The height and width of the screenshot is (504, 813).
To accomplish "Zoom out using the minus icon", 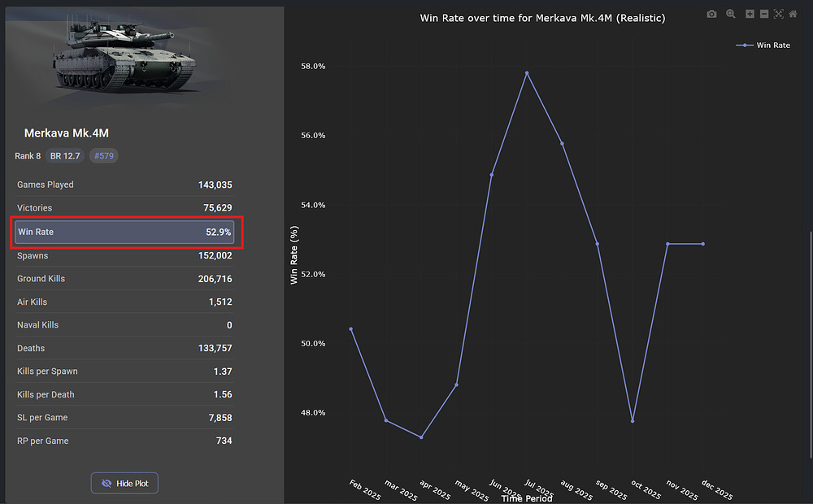I will [764, 14].
